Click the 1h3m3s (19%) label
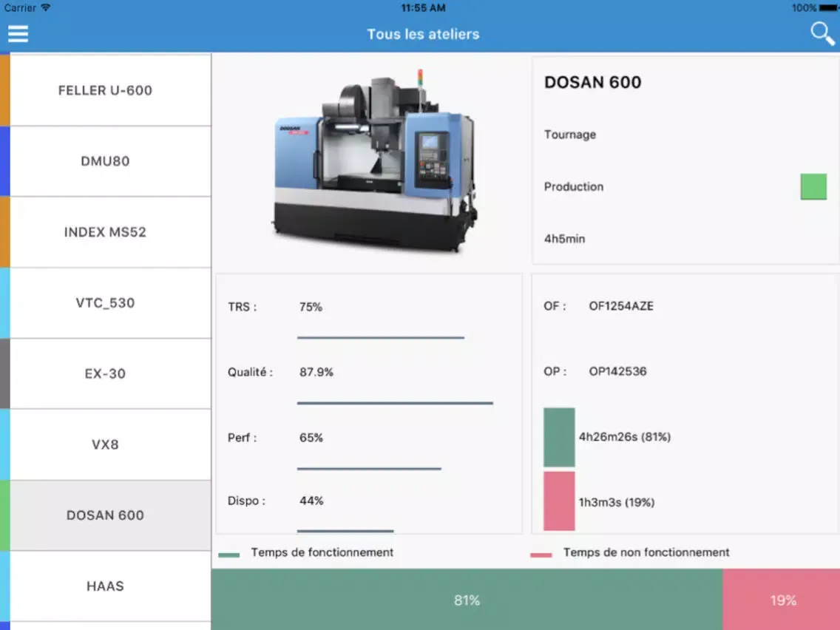The height and width of the screenshot is (630, 840). tap(617, 503)
